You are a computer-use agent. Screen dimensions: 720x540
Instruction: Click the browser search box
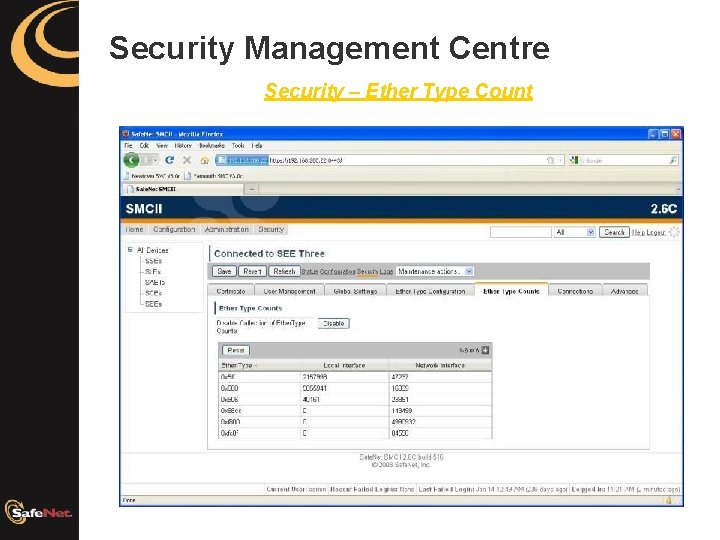pos(623,160)
